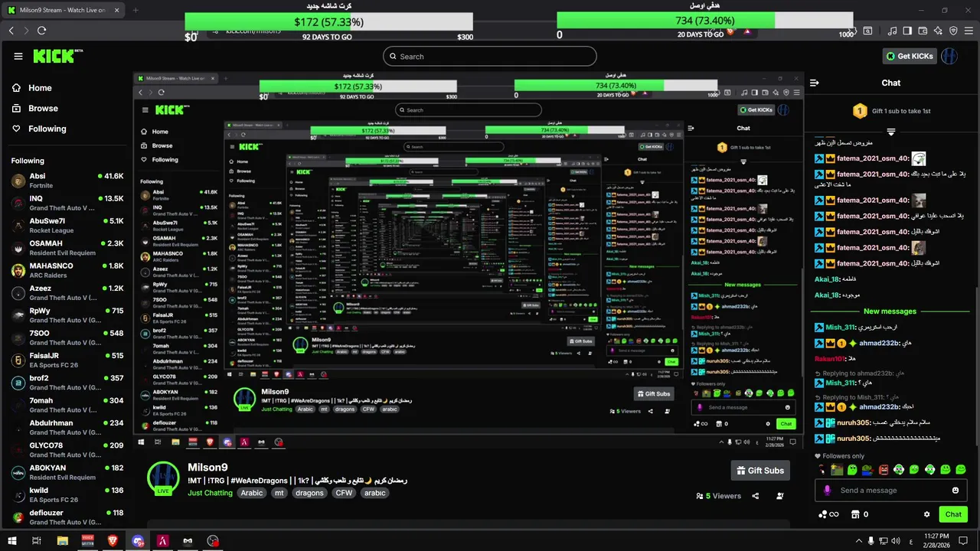This screenshot has width=980, height=551.
Task: Open INQ channel in Following list
Action: (67, 203)
